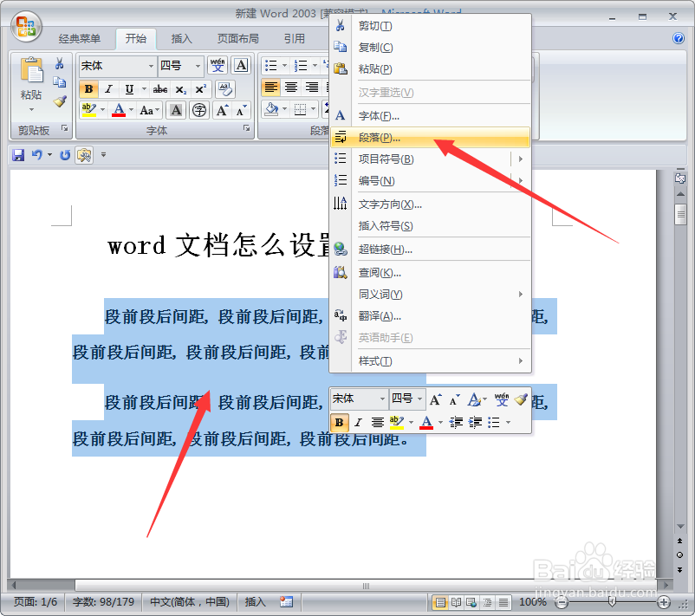Toggle Italic in the mini toolbar

358,422
